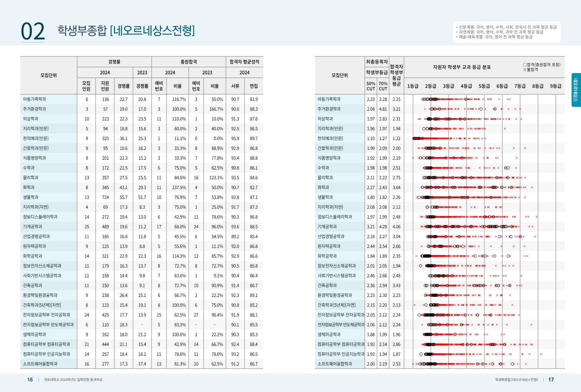Screen dimensions: 581x392
Task: Click the blue 02 section number badge
Action: click(x=33, y=30)
